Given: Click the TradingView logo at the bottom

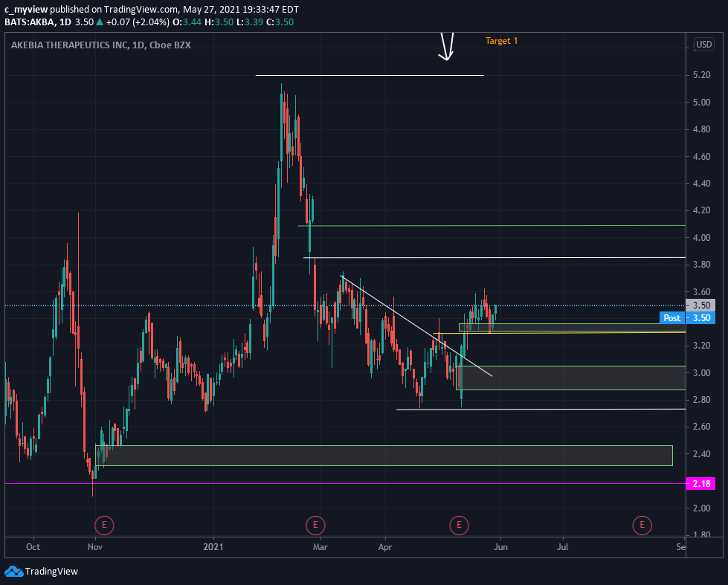Looking at the screenshot, I should (x=41, y=571).
